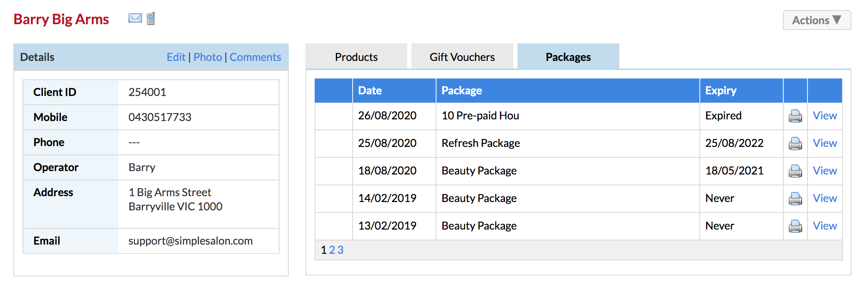868x283 pixels.
Task: Open the Edit details link
Action: click(176, 57)
